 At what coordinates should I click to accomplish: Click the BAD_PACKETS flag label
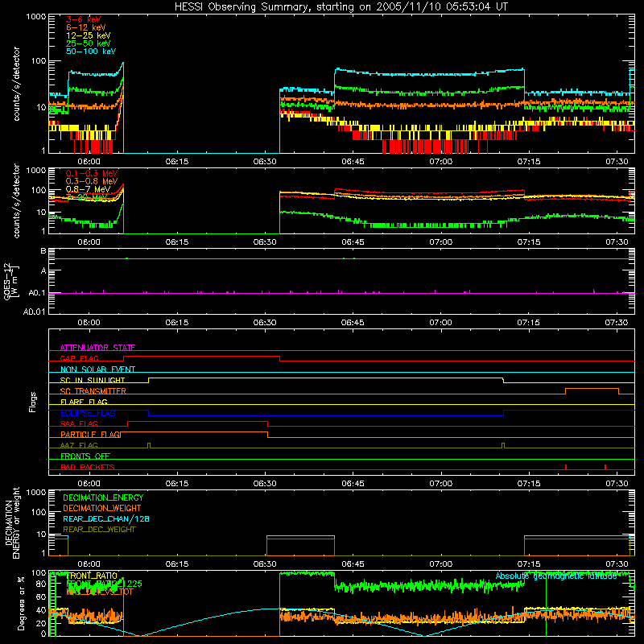click(x=88, y=467)
